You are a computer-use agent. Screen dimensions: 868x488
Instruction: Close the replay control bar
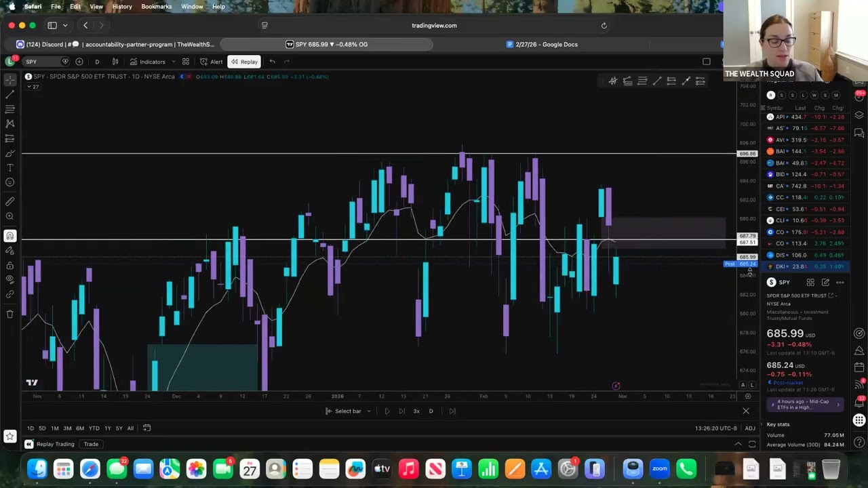click(746, 411)
